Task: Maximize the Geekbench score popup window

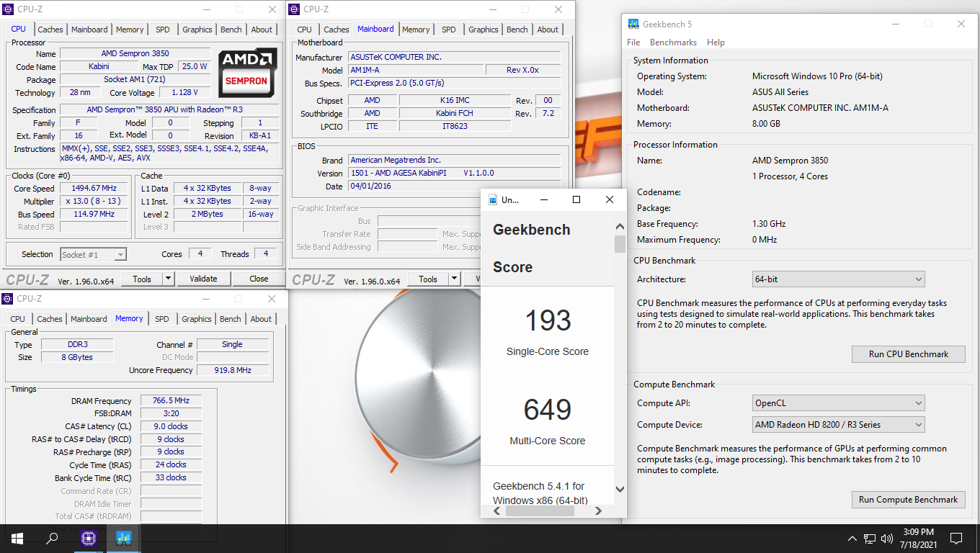Action: pyautogui.click(x=576, y=199)
